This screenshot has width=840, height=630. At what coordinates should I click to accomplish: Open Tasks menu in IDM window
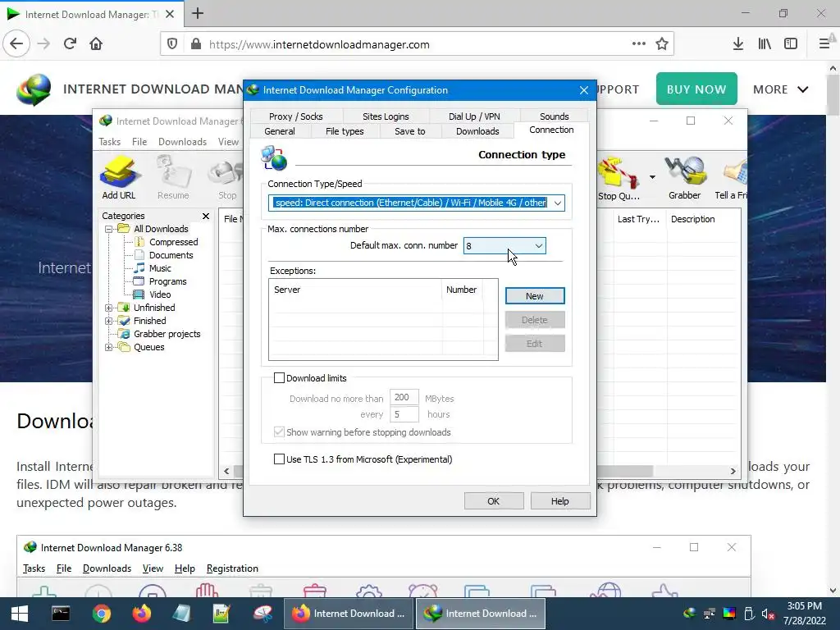click(x=109, y=142)
